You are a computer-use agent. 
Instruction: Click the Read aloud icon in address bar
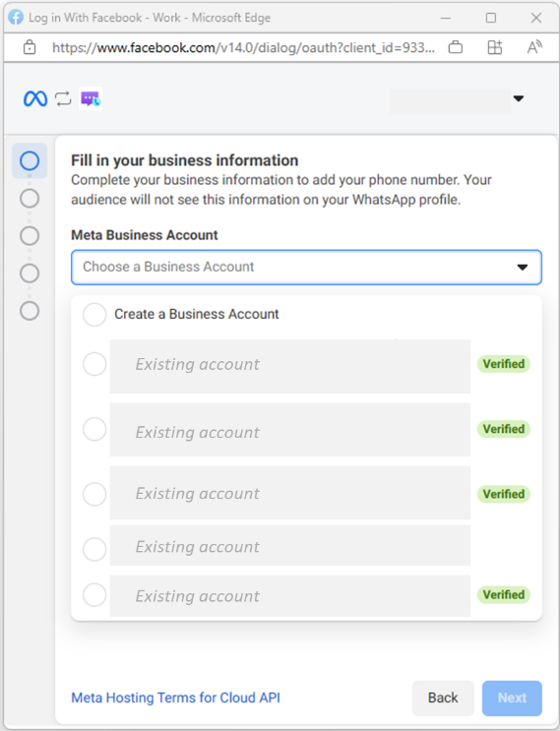coord(534,47)
